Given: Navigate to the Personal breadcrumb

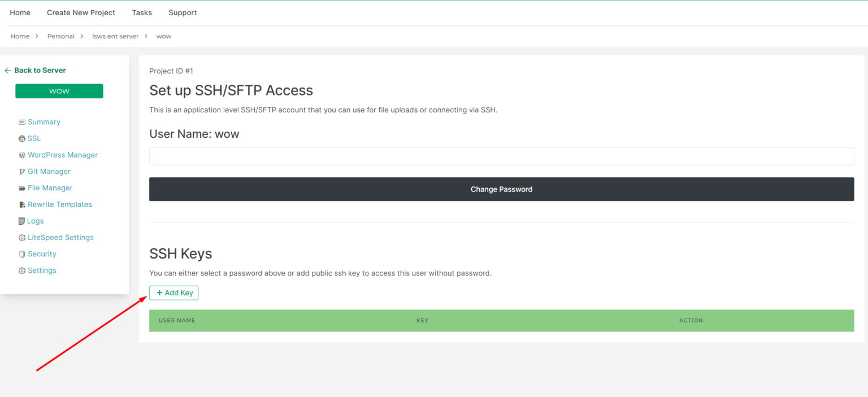Looking at the screenshot, I should click(x=60, y=36).
